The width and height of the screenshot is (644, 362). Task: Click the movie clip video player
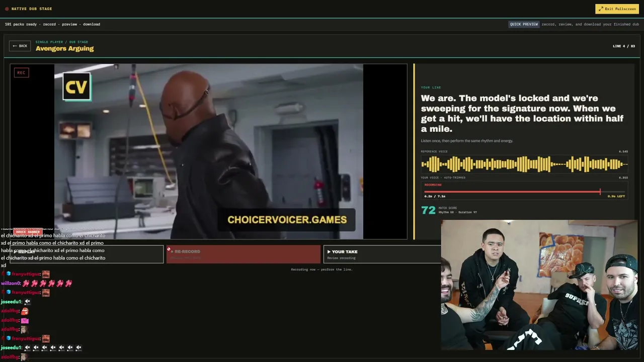tap(209, 151)
